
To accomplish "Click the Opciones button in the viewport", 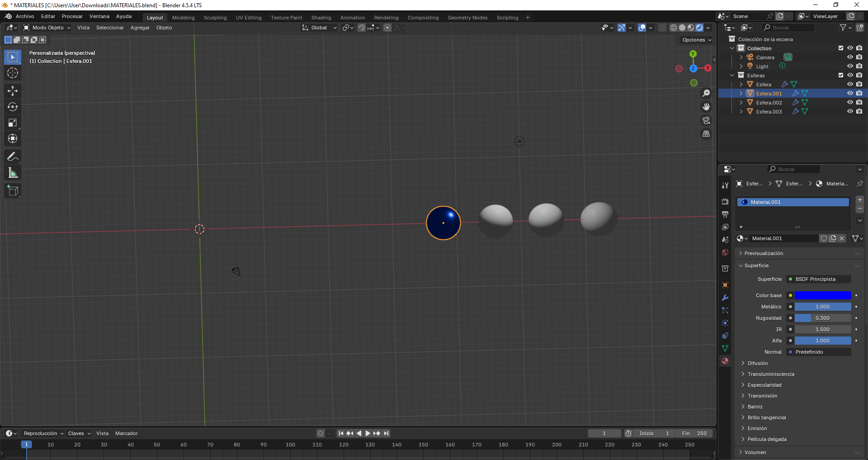I will (696, 40).
